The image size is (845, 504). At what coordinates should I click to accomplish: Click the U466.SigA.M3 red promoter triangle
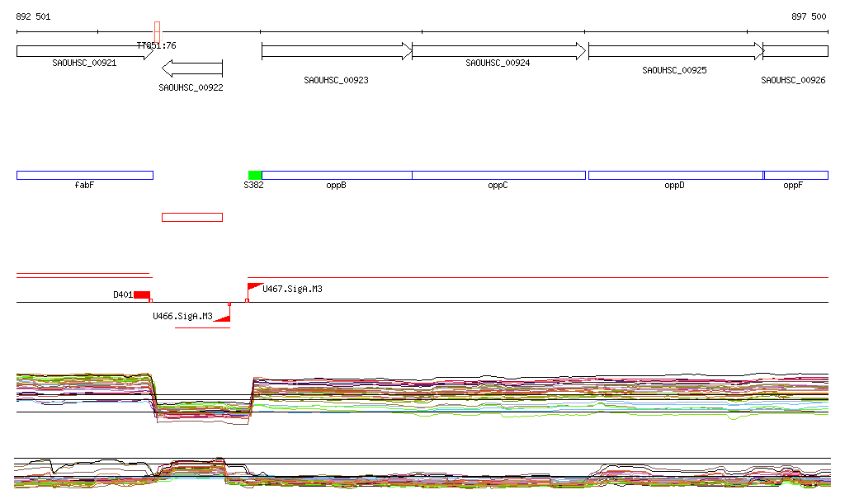pos(221,317)
